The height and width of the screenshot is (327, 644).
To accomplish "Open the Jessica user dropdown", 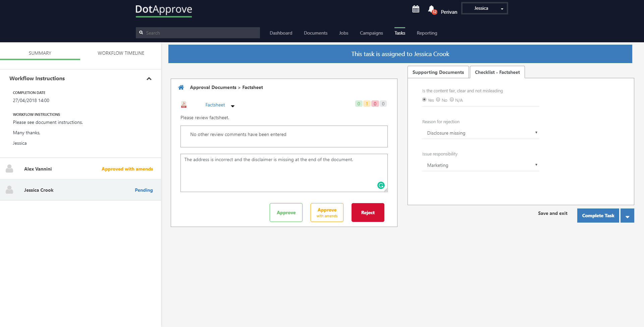I will pos(485,8).
